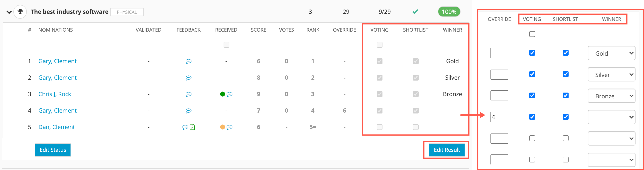Collapse The best industry software category
Viewport: 644px width, 170px height.
[9, 12]
